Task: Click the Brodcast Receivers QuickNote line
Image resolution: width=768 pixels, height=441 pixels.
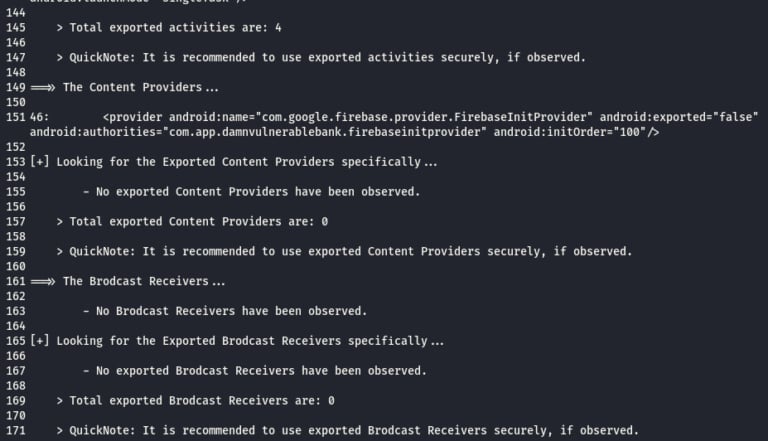Action: click(348, 431)
